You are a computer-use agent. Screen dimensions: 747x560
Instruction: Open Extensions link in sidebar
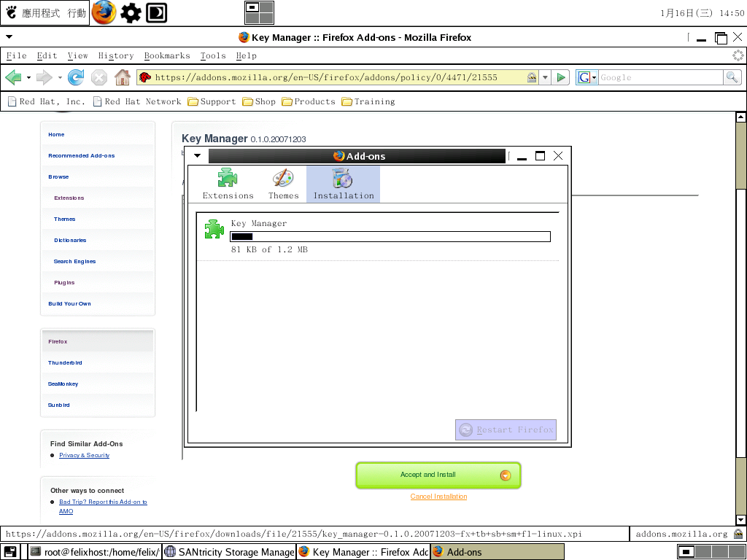(x=69, y=198)
